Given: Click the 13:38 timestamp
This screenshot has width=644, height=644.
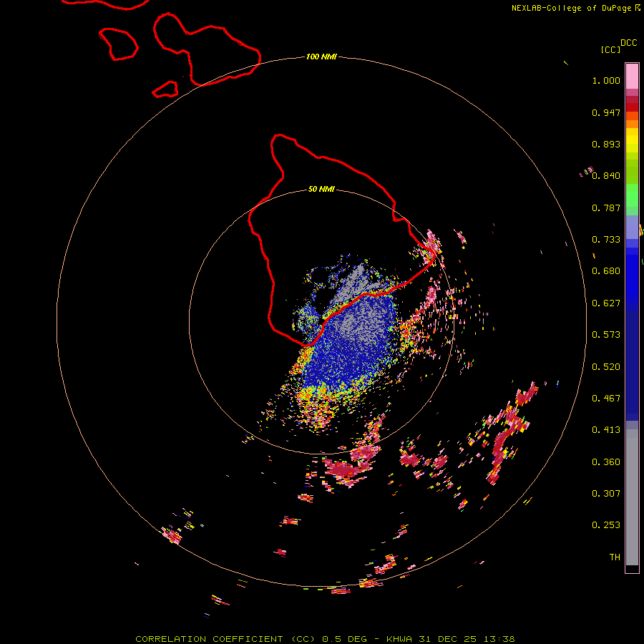Looking at the screenshot, I should tap(499, 639).
